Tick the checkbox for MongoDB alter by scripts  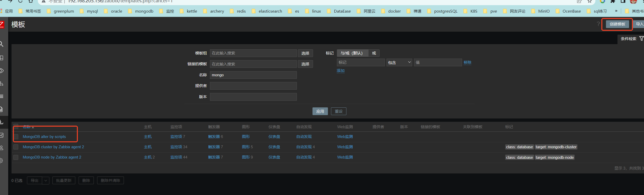pyautogui.click(x=16, y=137)
